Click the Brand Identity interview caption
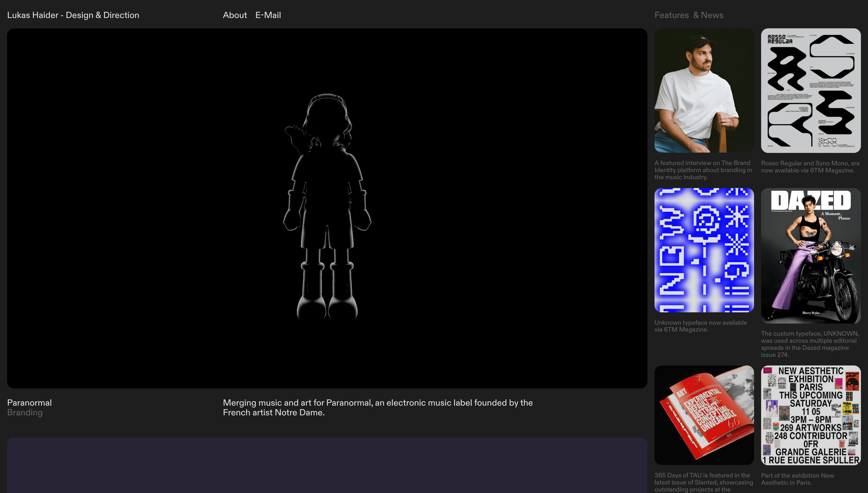Image resolution: width=868 pixels, height=493 pixels. pos(703,170)
